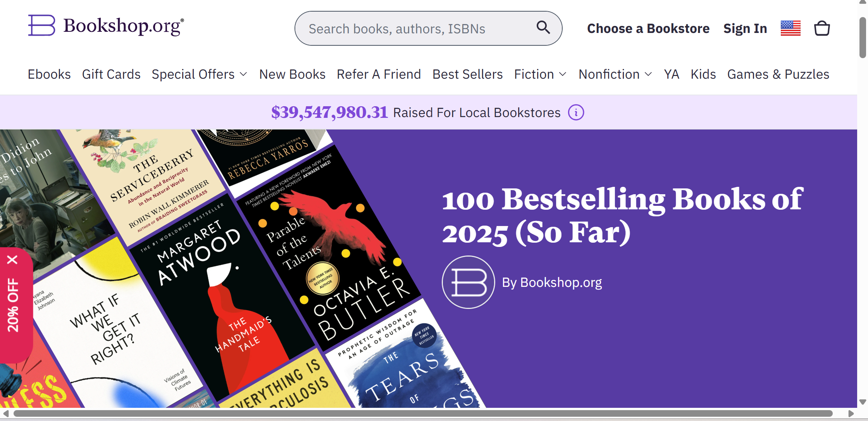The image size is (868, 421).
Task: Open the shopping cart
Action: click(822, 28)
